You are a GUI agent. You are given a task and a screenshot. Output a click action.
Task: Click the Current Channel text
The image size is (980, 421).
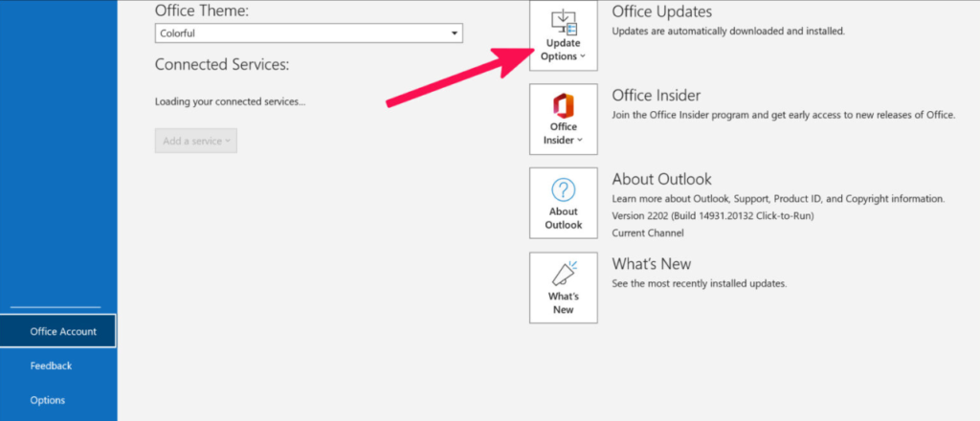648,233
